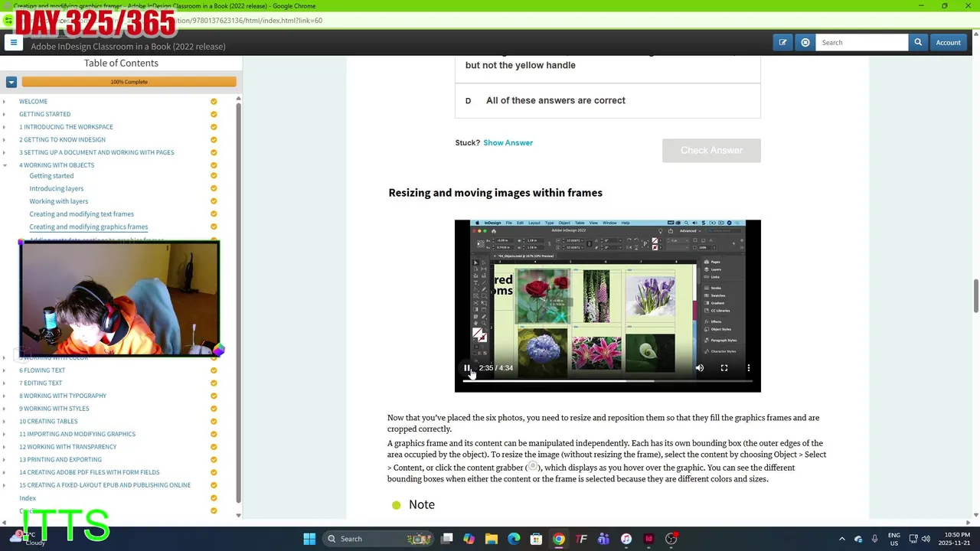Click the checkmark beside GETTING STARTED
980x551 pixels.
tap(214, 114)
